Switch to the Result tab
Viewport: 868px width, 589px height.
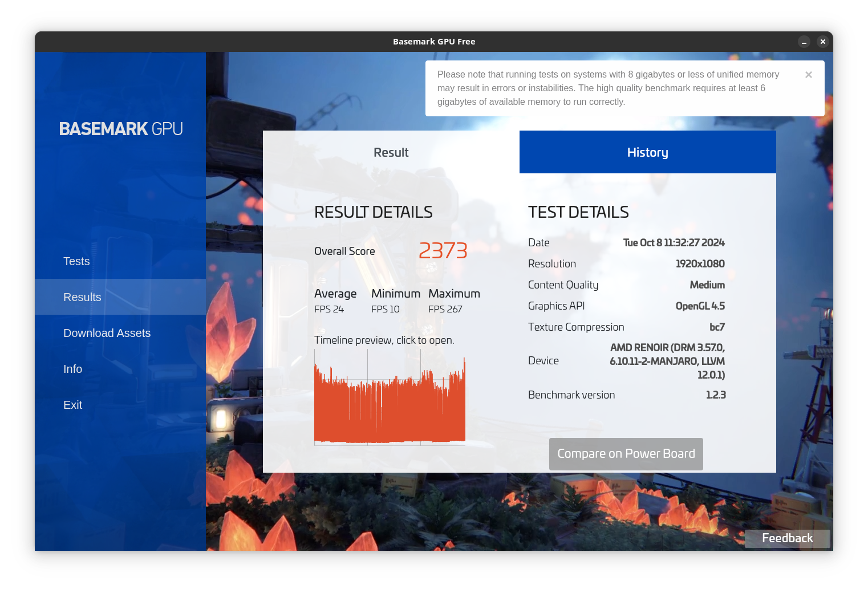point(391,152)
